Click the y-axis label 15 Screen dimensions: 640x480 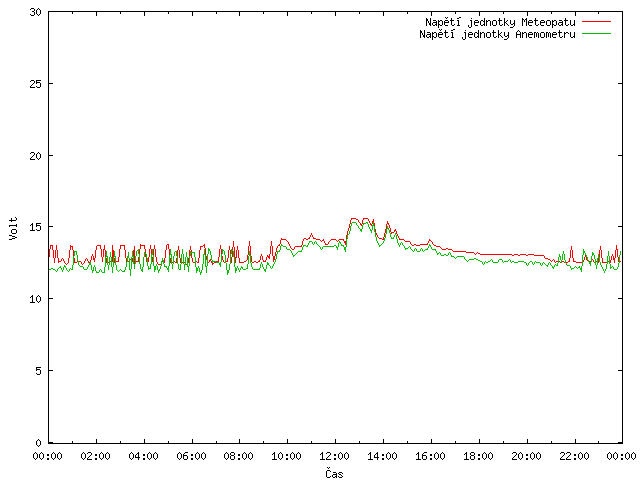[36, 227]
